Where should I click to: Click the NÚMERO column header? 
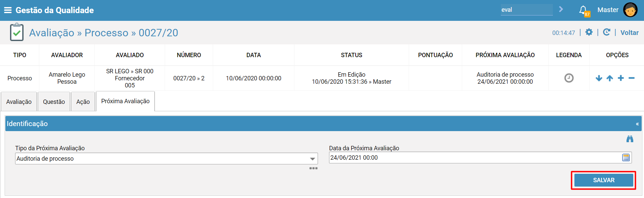click(x=189, y=55)
